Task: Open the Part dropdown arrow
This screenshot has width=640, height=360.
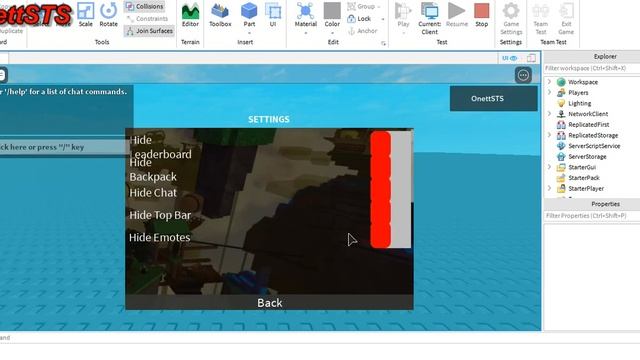Action: tap(249, 33)
